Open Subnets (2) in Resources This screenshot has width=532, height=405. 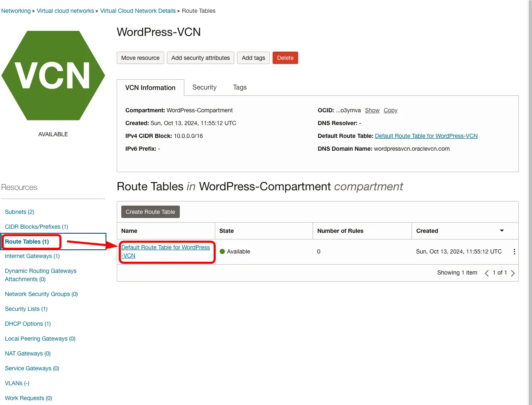(x=19, y=212)
